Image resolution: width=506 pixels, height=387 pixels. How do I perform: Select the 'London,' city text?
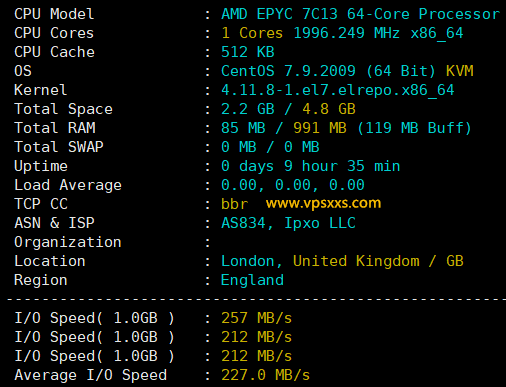(252, 261)
